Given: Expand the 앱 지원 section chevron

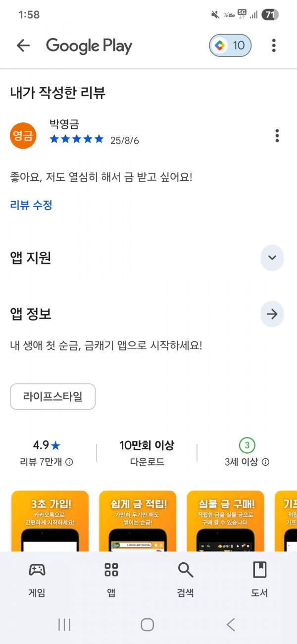Looking at the screenshot, I should tap(272, 258).
